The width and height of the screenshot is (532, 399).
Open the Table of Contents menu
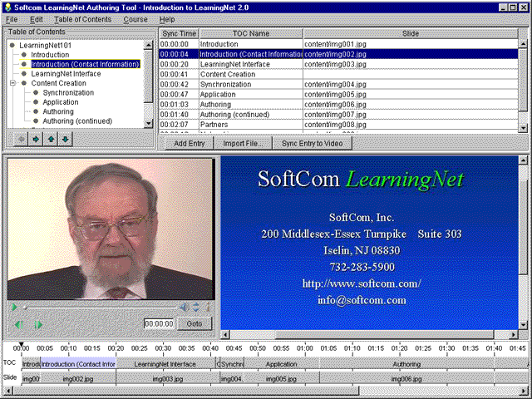83,19
